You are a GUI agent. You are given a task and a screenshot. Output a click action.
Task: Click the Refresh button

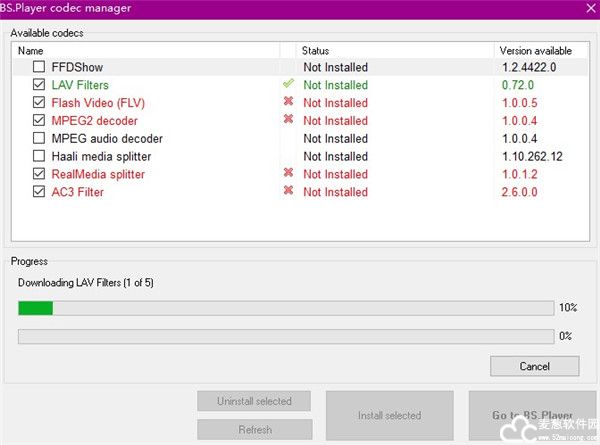255,430
